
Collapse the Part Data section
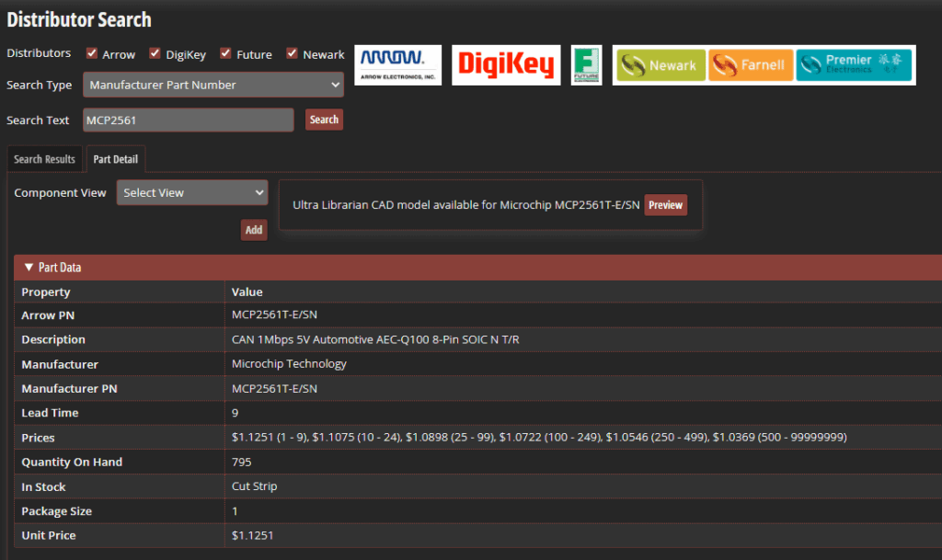[x=29, y=267]
